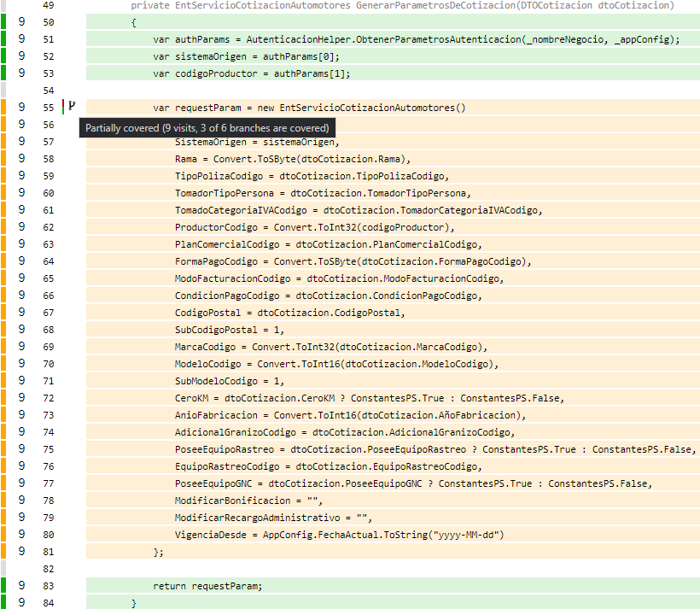Viewport: 700px width, 609px height.
Task: Toggle the coverage marker on line 58
Action: coord(4,159)
